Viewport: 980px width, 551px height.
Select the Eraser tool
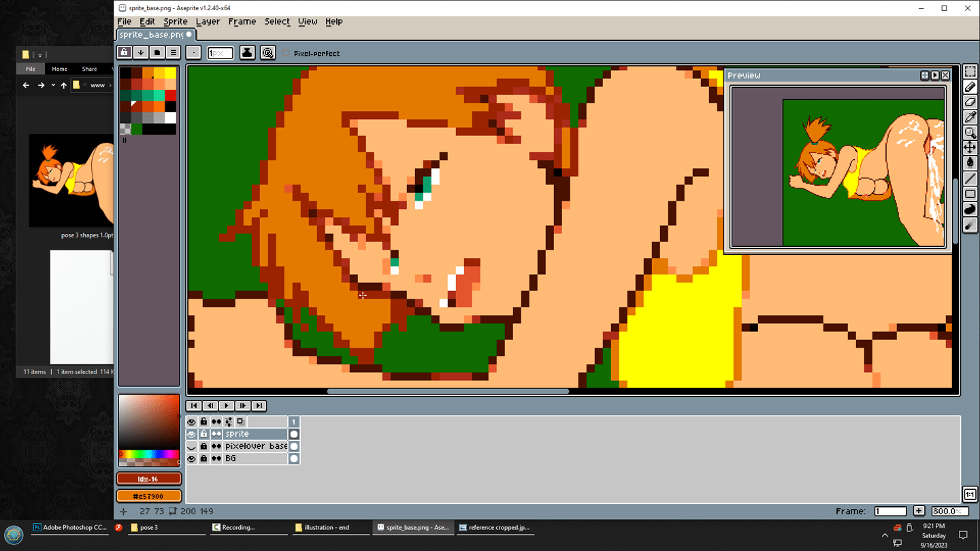click(x=970, y=102)
